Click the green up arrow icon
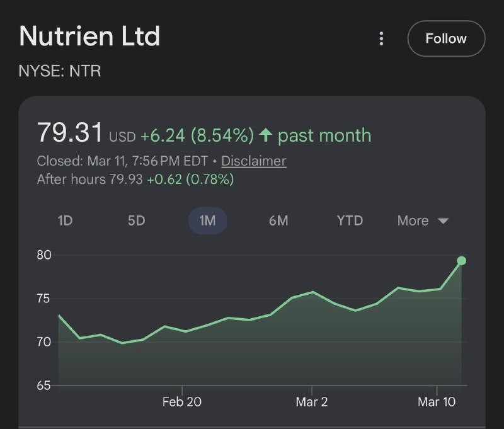Viewport: 504px width, 429px height. [266, 135]
